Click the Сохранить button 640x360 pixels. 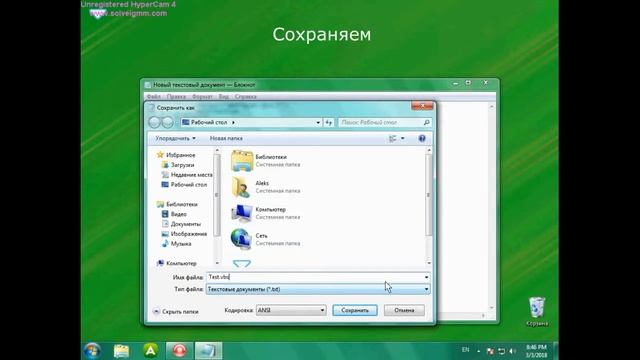click(355, 310)
